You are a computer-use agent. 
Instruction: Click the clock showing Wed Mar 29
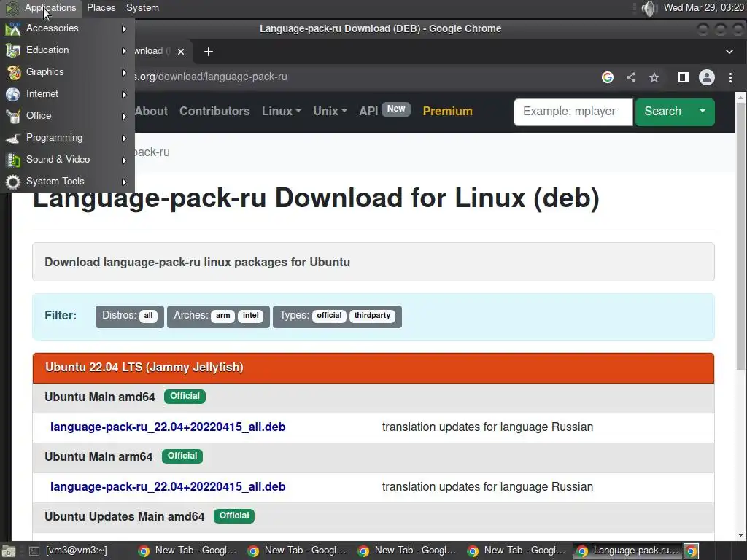click(x=704, y=7)
